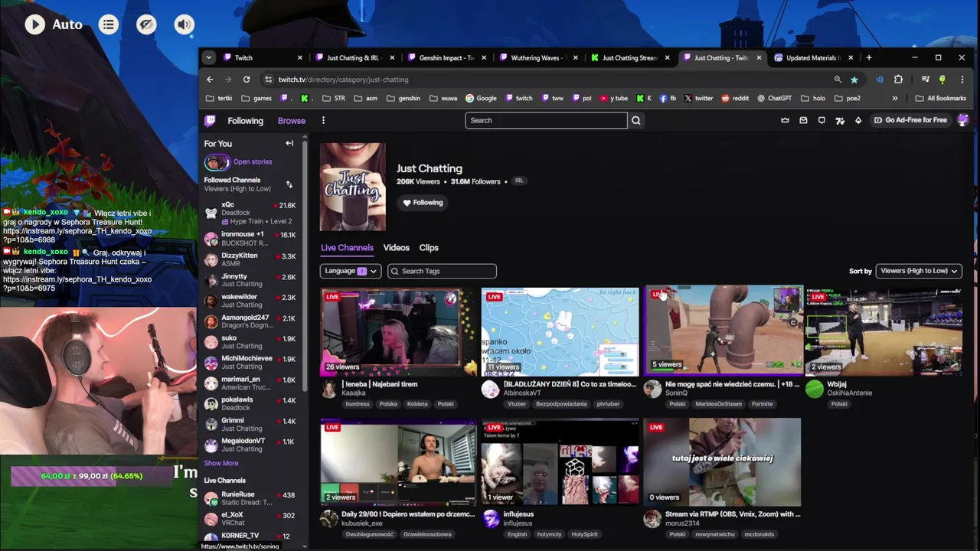The height and width of the screenshot is (551, 980).
Task: Open Prime Loot crown icon
Action: [785, 120]
